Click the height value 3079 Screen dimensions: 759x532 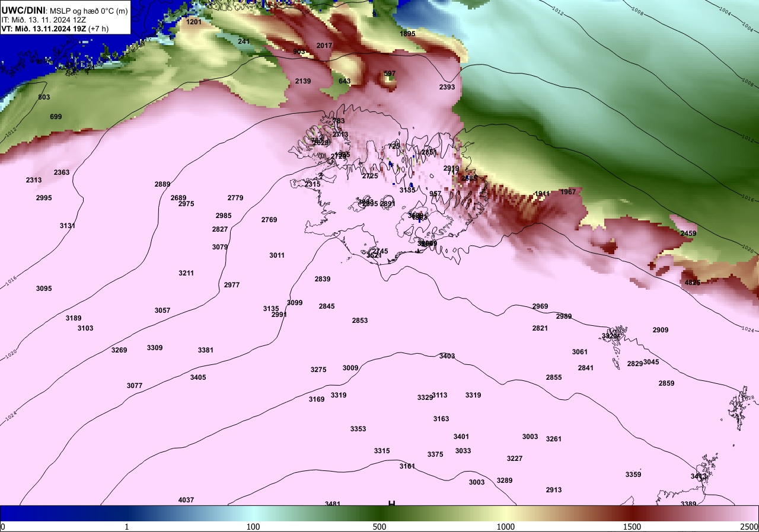coord(220,247)
